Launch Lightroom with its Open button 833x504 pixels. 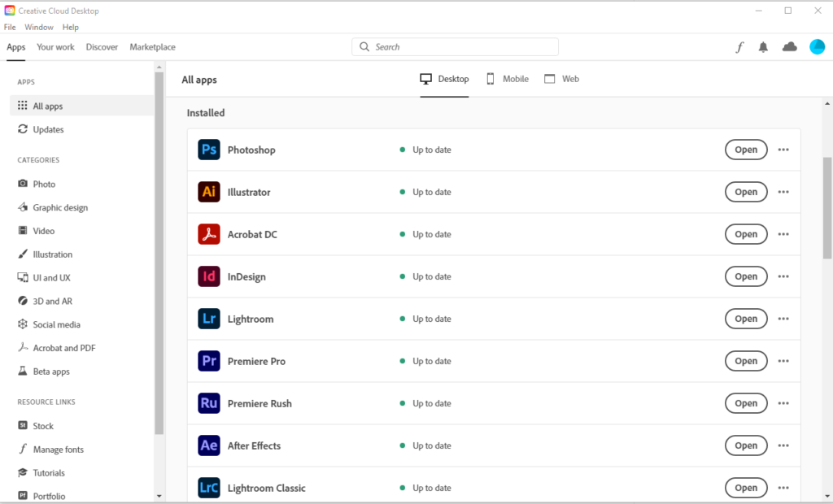(x=745, y=319)
